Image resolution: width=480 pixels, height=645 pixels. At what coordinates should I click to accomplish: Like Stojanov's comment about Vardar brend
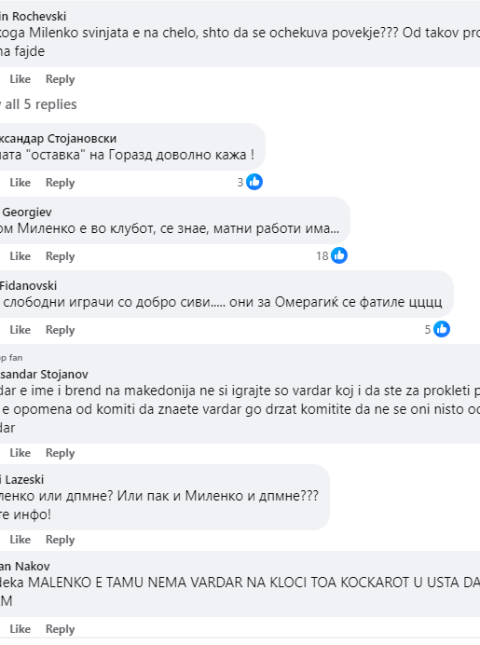(x=20, y=452)
